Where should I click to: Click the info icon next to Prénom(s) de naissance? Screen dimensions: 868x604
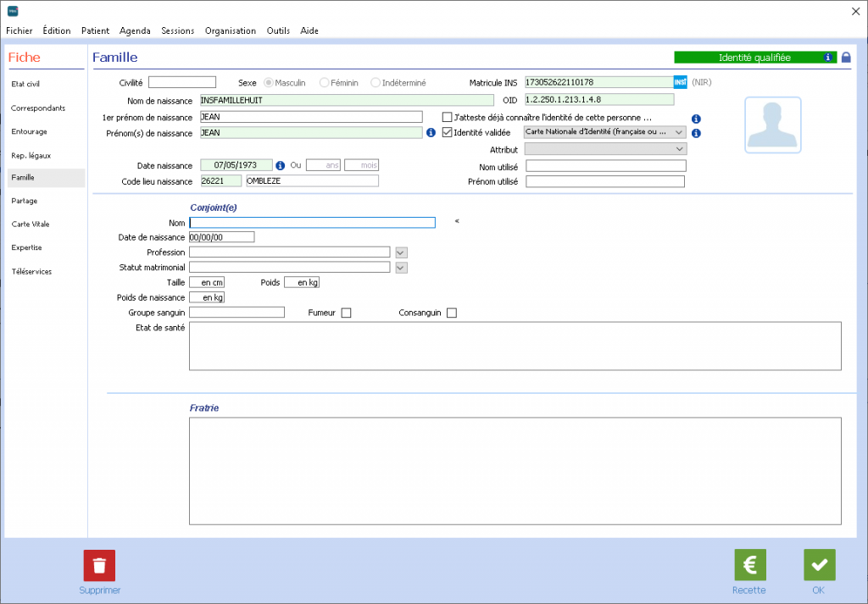click(431, 133)
